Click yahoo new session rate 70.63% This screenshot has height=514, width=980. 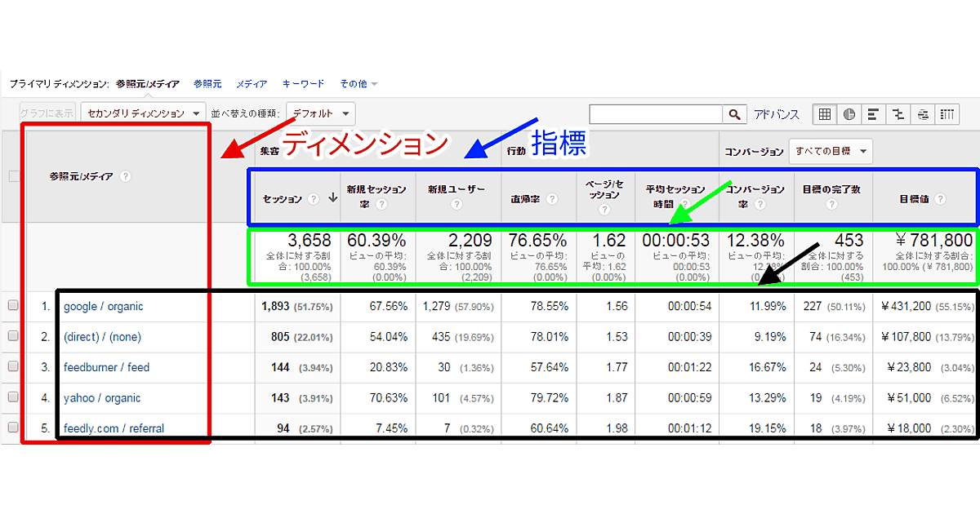pos(389,398)
